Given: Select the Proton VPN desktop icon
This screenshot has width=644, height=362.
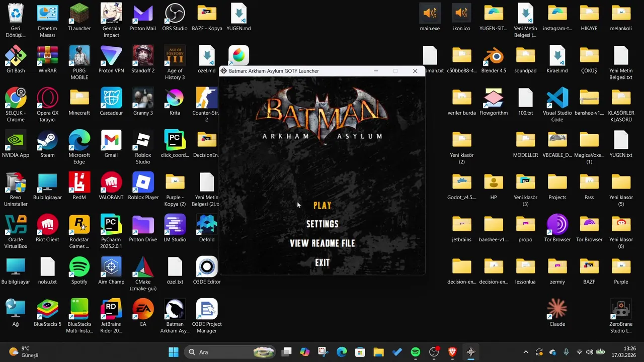Looking at the screenshot, I should 111,60.
